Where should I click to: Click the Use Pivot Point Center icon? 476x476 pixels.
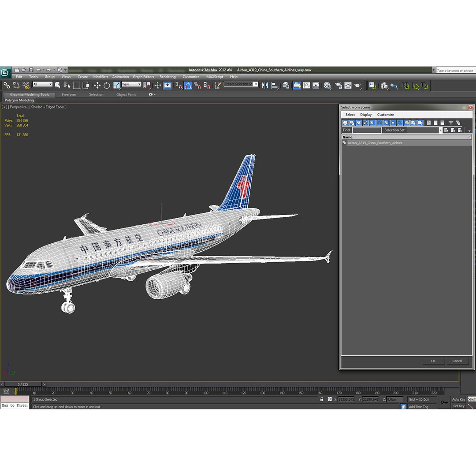[x=147, y=86]
